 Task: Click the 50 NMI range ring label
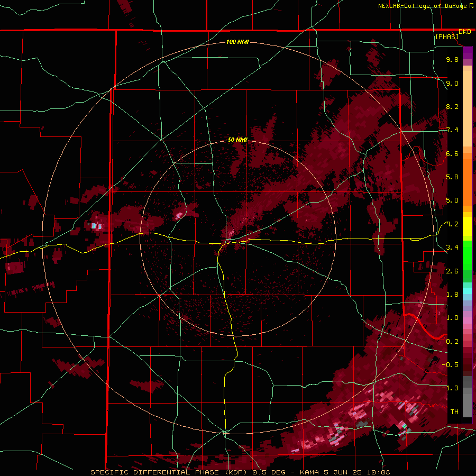[x=237, y=140]
